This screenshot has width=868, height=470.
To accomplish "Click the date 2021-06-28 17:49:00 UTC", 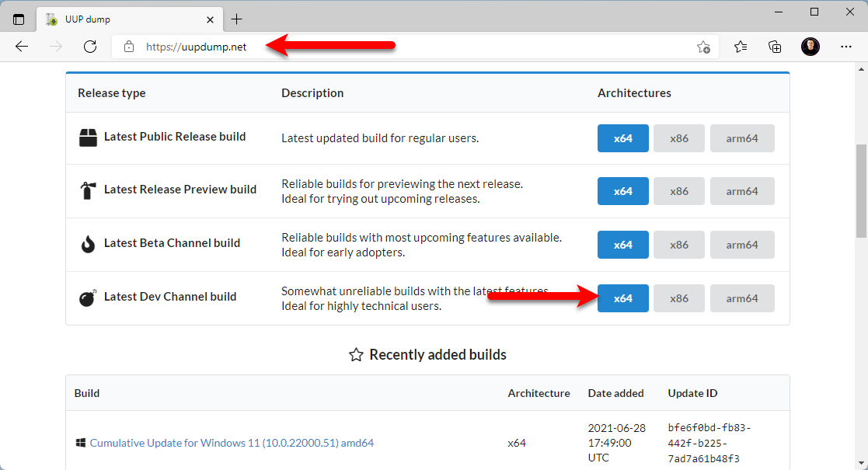I will (617, 443).
